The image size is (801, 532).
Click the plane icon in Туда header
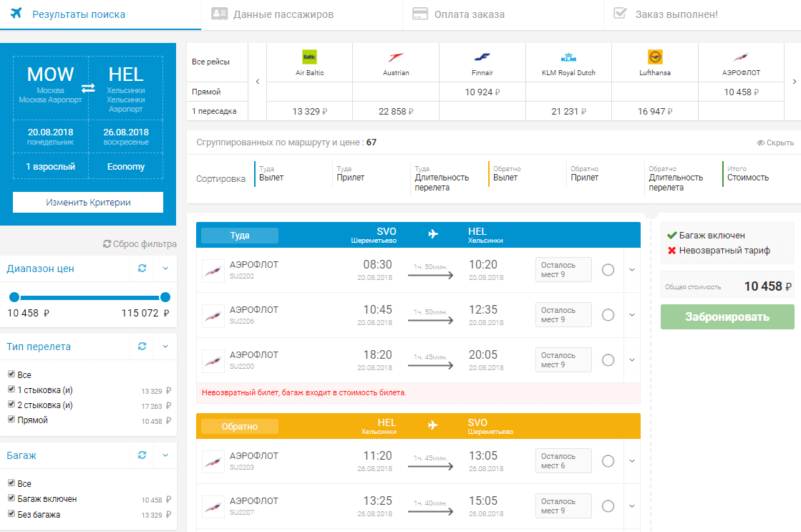coord(432,234)
